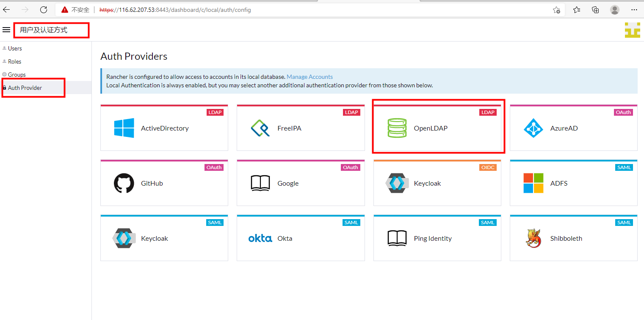Choose the Shibboleth provider name
This screenshot has height=320, width=644.
(x=566, y=238)
